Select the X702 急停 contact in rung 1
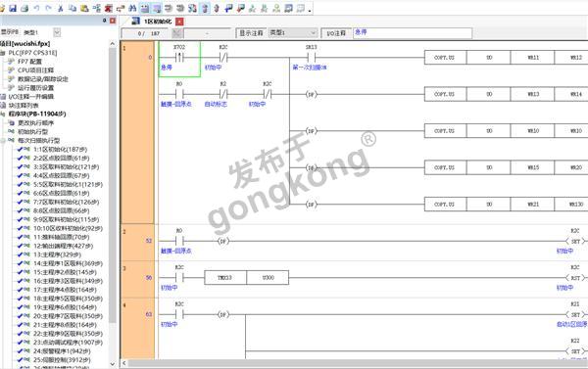The width and height of the screenshot is (588, 369). click(179, 59)
